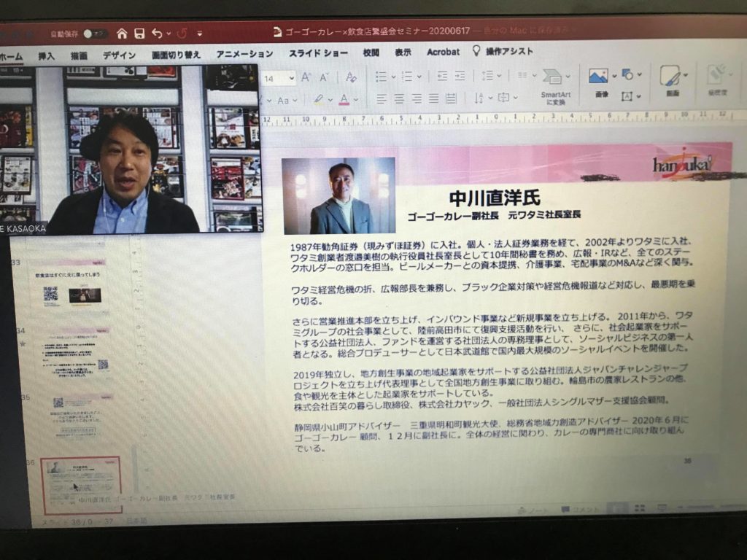Open the 校閲 ribbon tab
Viewport: 747px width, 560px height.
point(371,52)
